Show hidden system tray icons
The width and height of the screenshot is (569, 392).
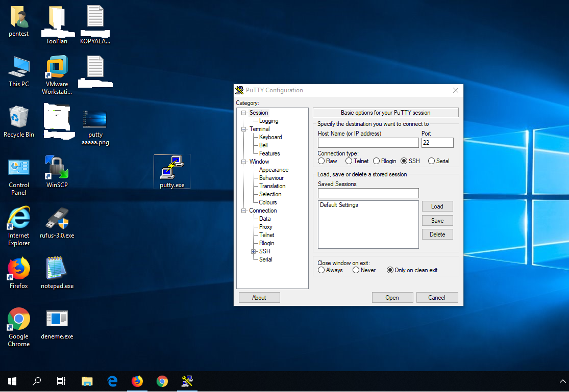[562, 381]
